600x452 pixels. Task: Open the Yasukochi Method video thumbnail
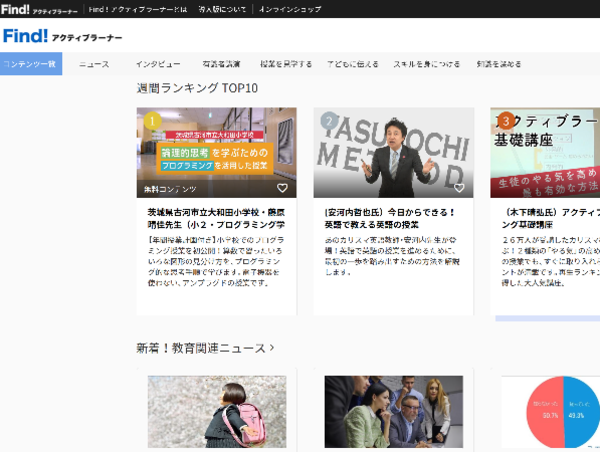pos(393,152)
